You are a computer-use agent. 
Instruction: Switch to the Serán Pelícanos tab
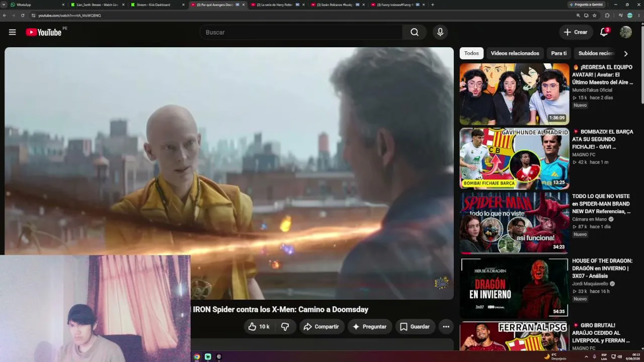click(x=338, y=5)
